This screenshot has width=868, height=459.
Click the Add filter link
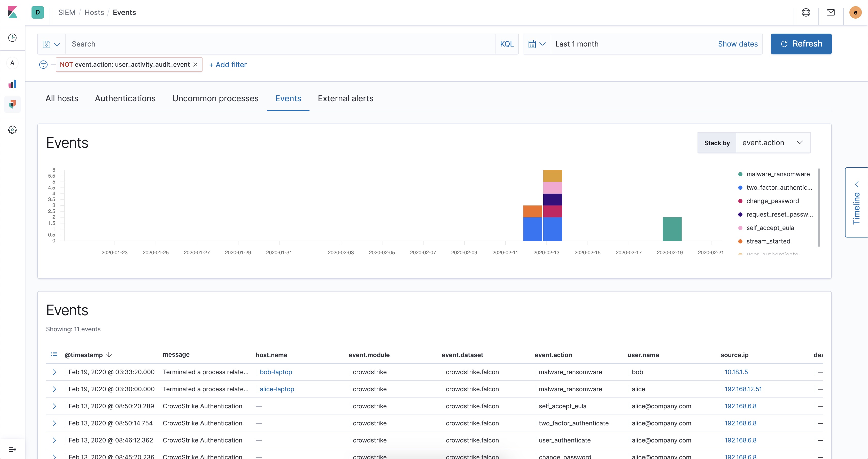228,64
